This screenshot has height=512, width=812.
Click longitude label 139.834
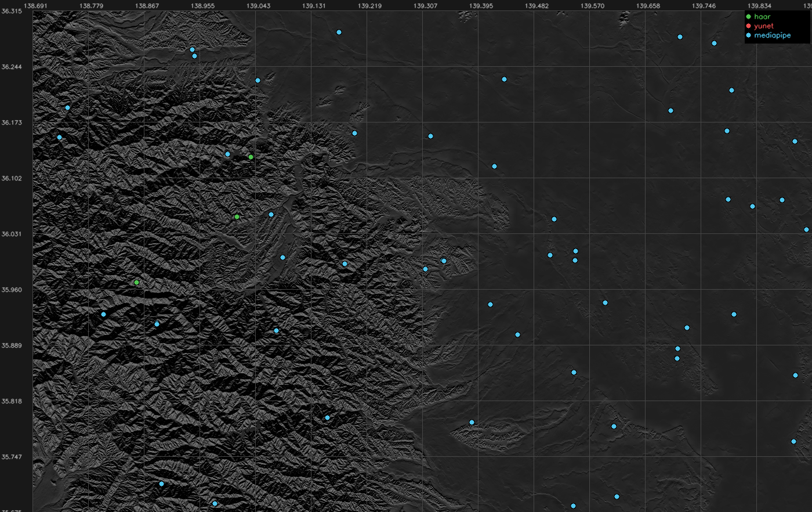point(759,6)
